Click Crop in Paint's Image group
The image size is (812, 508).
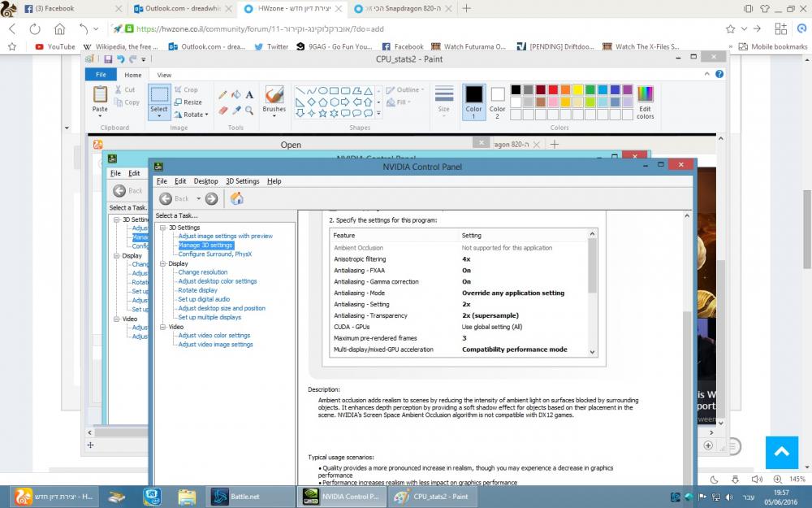click(x=187, y=89)
